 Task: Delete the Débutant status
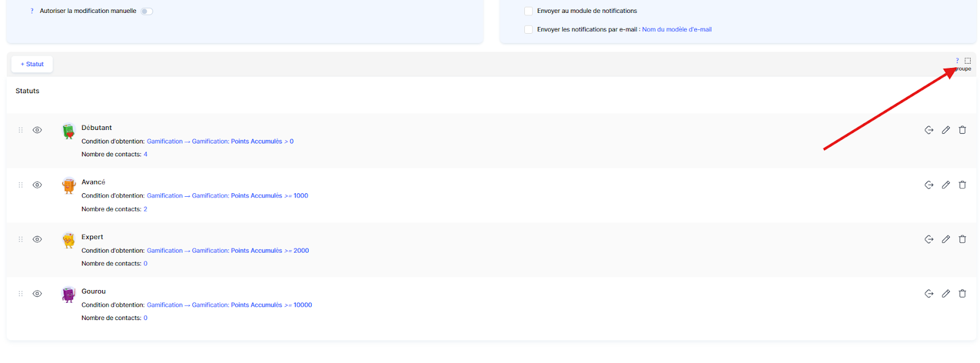[962, 130]
